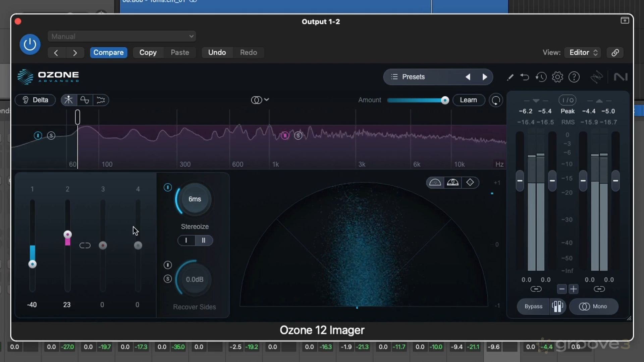
Task: Toggle the Mono button
Action: (x=593, y=306)
